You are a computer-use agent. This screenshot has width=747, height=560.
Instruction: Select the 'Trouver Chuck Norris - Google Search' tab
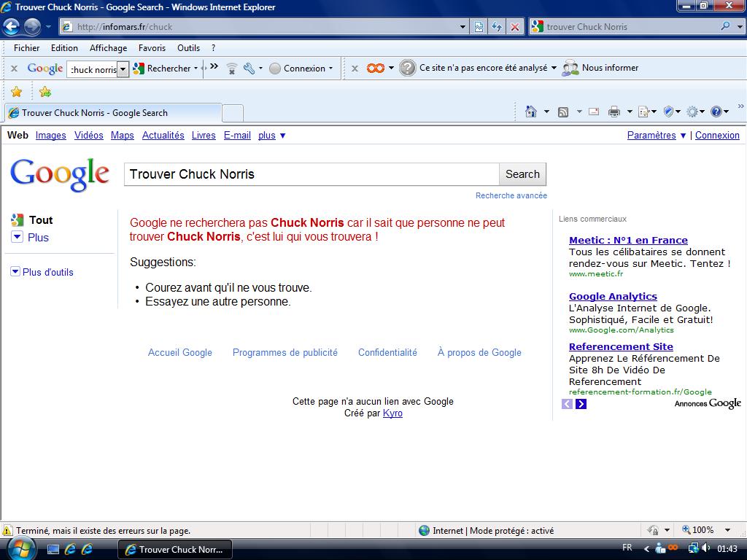pos(113,113)
